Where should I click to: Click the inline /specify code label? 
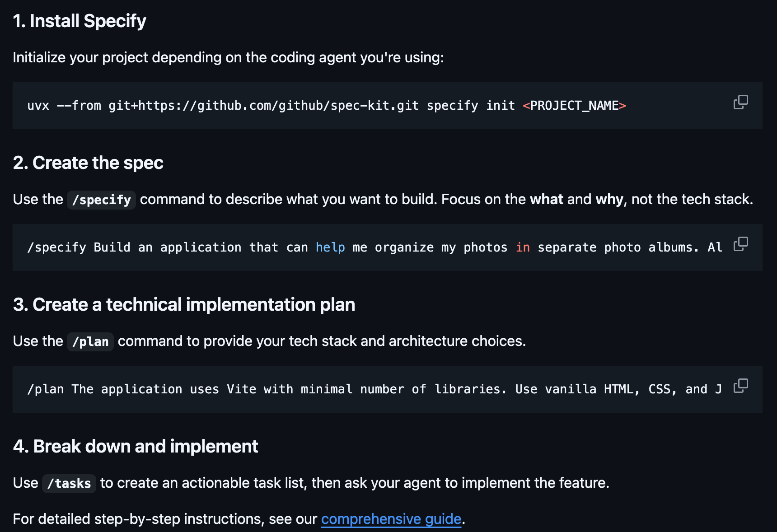pos(101,200)
